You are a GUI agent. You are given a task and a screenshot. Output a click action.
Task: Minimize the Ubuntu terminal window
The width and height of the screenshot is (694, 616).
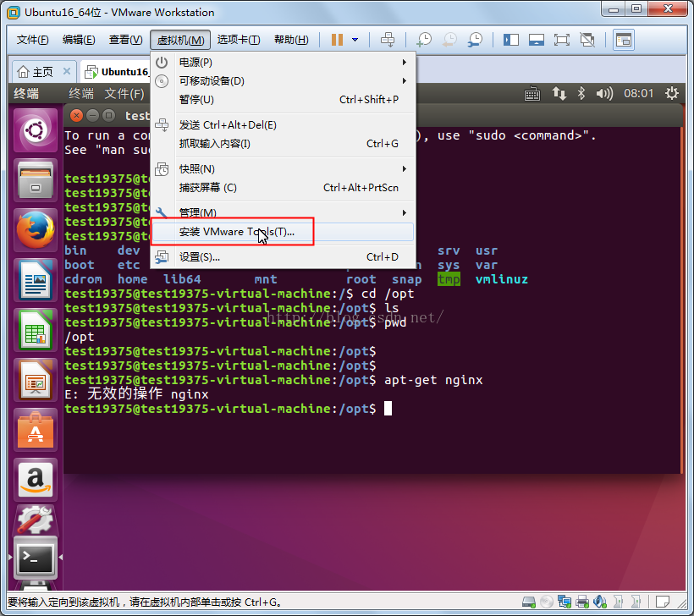pyautogui.click(x=92, y=115)
